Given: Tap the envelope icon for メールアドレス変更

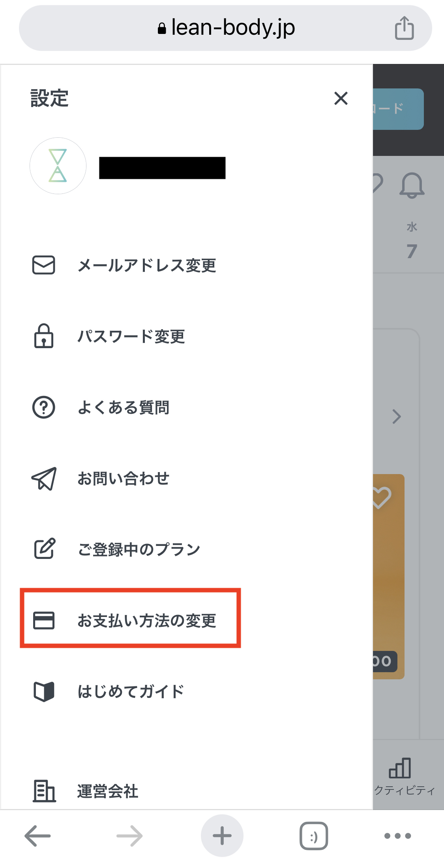Looking at the screenshot, I should coord(43,265).
